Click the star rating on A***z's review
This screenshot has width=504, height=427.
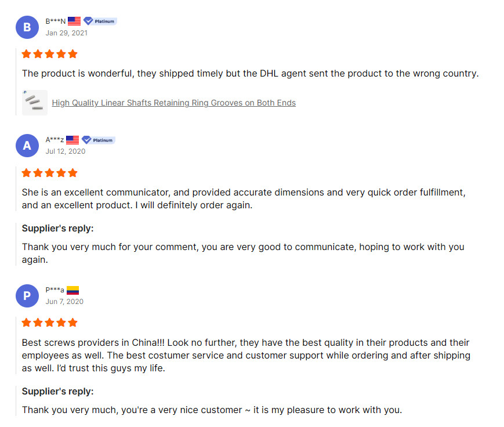click(x=49, y=173)
